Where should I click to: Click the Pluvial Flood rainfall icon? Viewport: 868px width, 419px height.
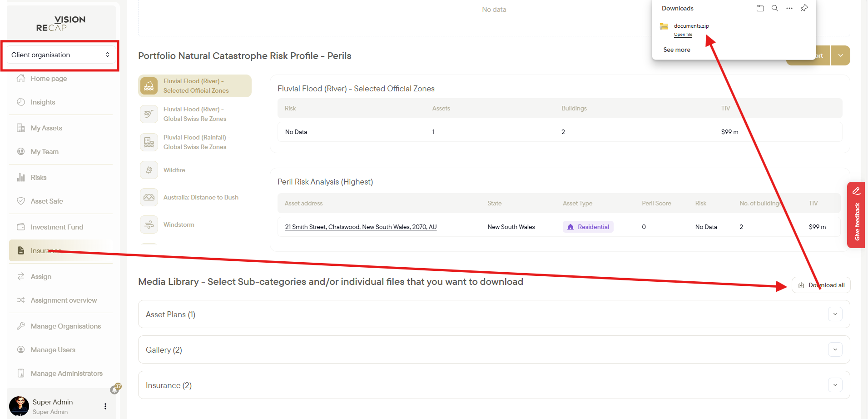(x=149, y=142)
